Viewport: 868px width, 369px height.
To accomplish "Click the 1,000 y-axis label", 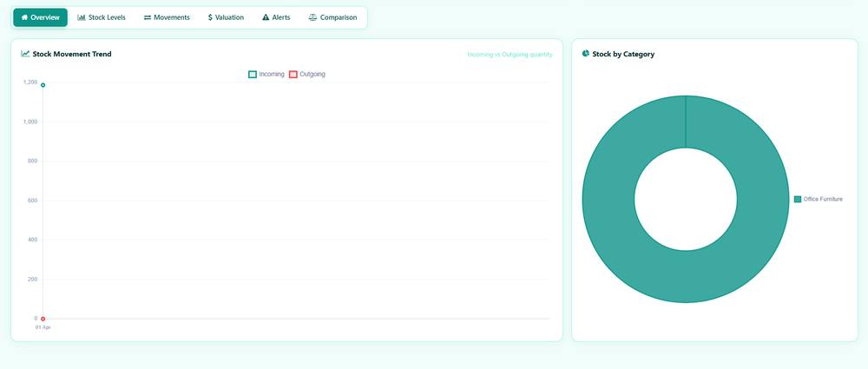I will 30,122.
